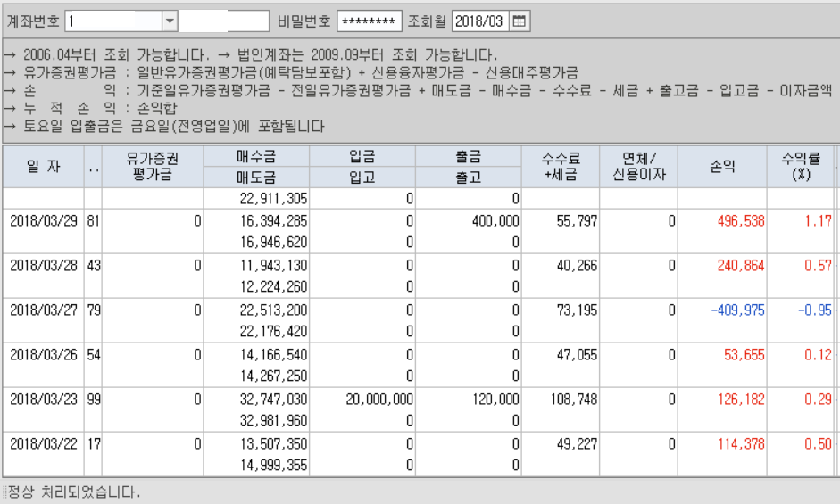Click the 매수금 column header
This screenshot has width=840, height=504.
click(256, 157)
